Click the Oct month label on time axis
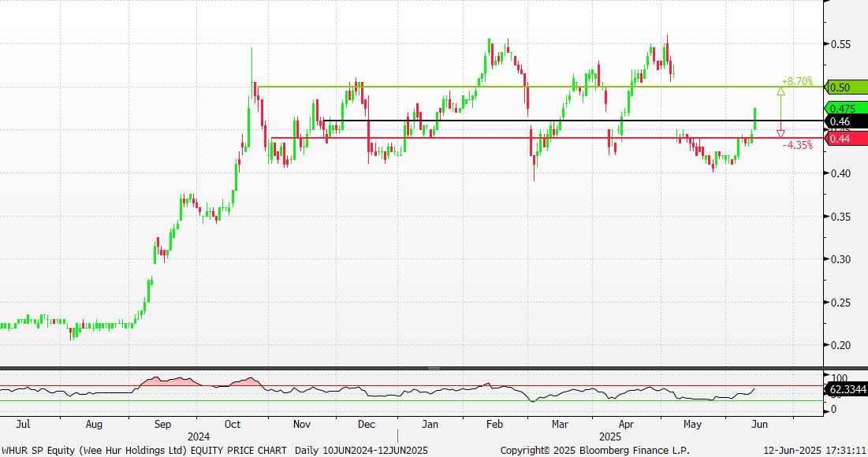 point(233,425)
